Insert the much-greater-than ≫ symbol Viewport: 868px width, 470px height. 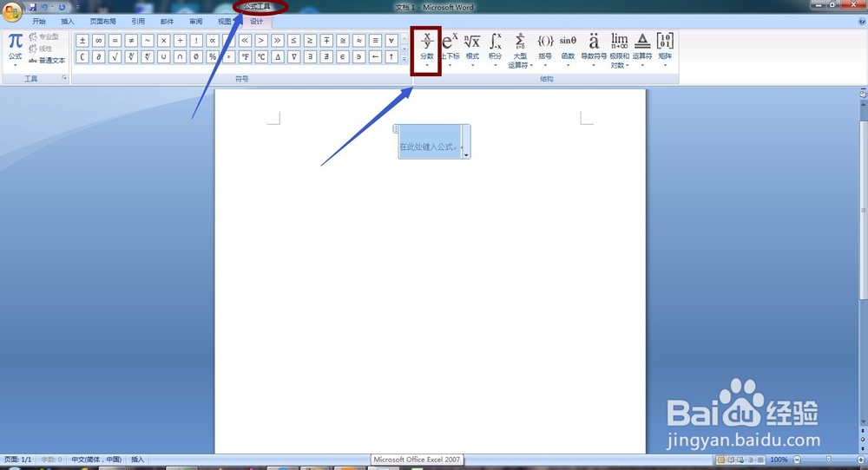coord(278,41)
